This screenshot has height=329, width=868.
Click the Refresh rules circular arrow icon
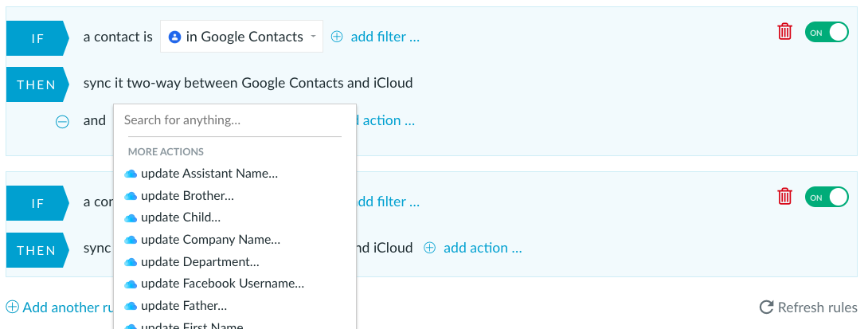[x=766, y=307]
